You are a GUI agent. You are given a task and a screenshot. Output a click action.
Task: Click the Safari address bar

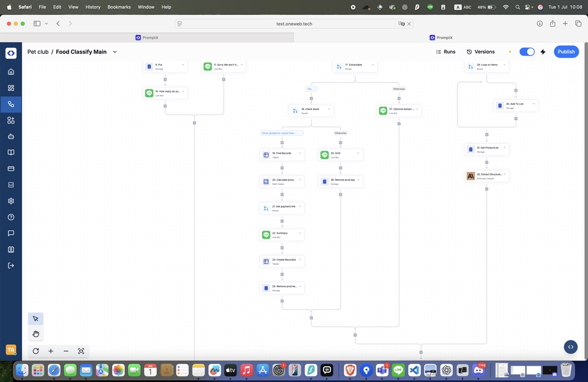point(294,23)
